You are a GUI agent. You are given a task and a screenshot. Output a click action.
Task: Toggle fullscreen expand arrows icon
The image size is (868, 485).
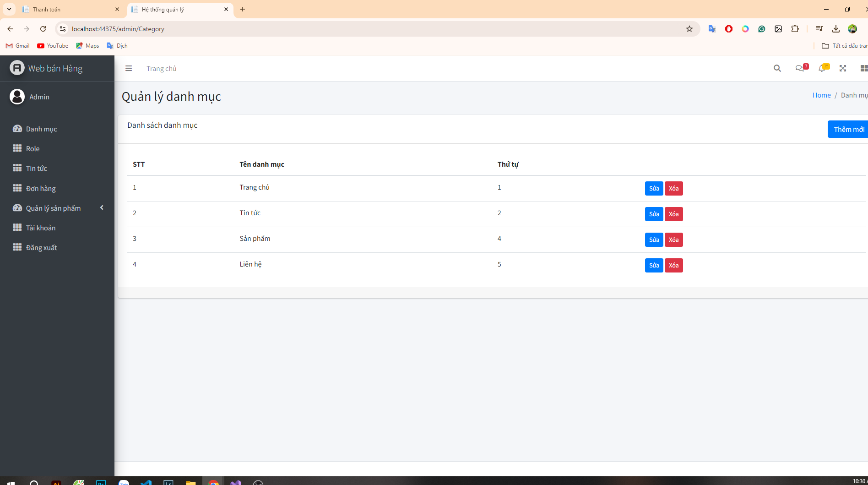pos(842,68)
